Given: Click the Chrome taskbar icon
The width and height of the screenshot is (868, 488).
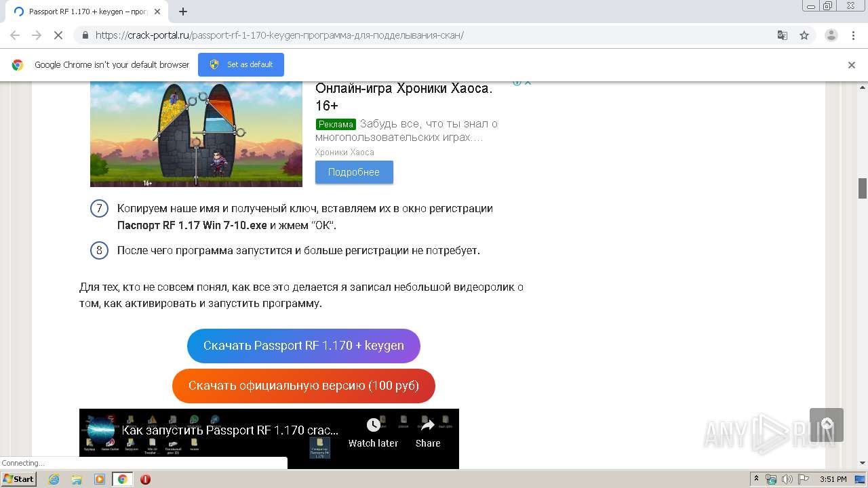Looking at the screenshot, I should [123, 479].
